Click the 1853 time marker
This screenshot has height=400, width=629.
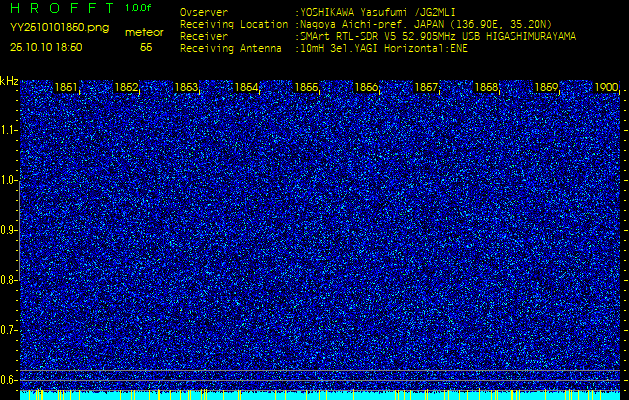pyautogui.click(x=186, y=87)
